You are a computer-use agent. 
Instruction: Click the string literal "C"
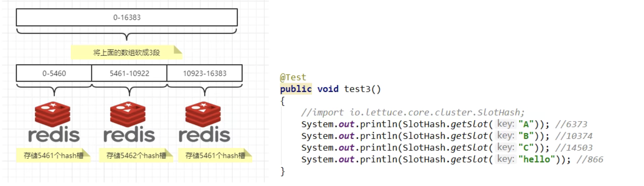coord(526,148)
